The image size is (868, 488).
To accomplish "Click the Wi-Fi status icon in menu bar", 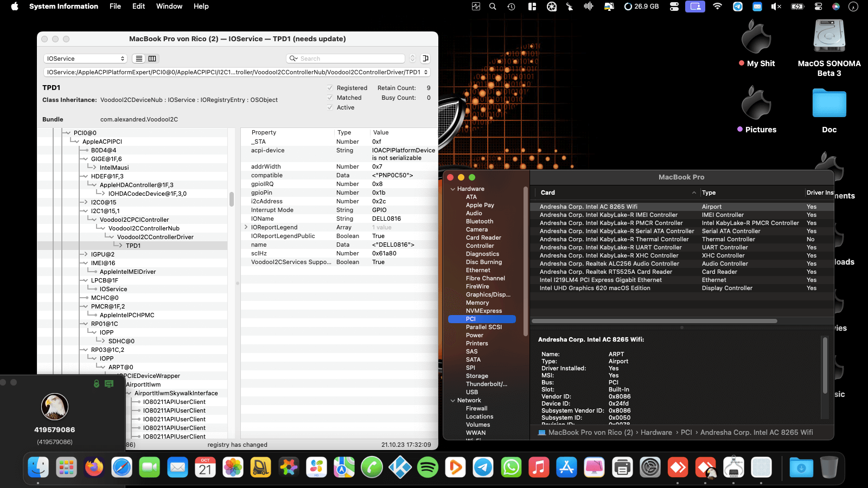I will [x=717, y=7].
